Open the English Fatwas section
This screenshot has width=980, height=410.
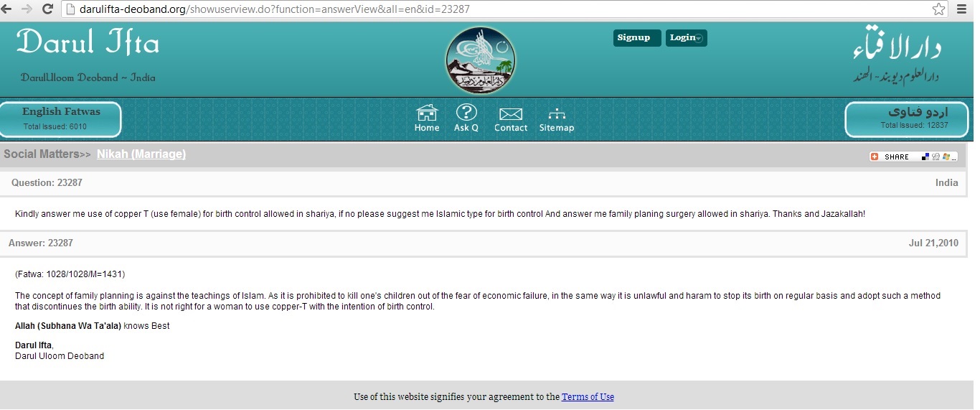[x=61, y=118]
